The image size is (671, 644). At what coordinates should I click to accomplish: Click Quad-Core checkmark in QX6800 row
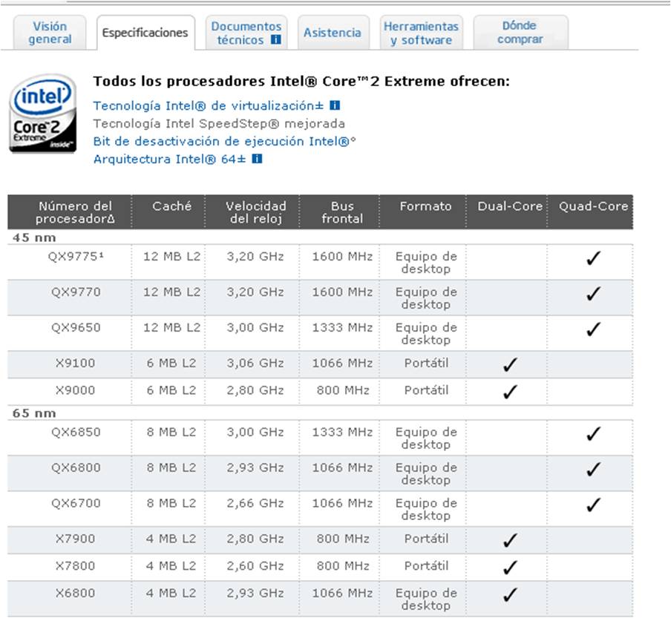pyautogui.click(x=594, y=469)
